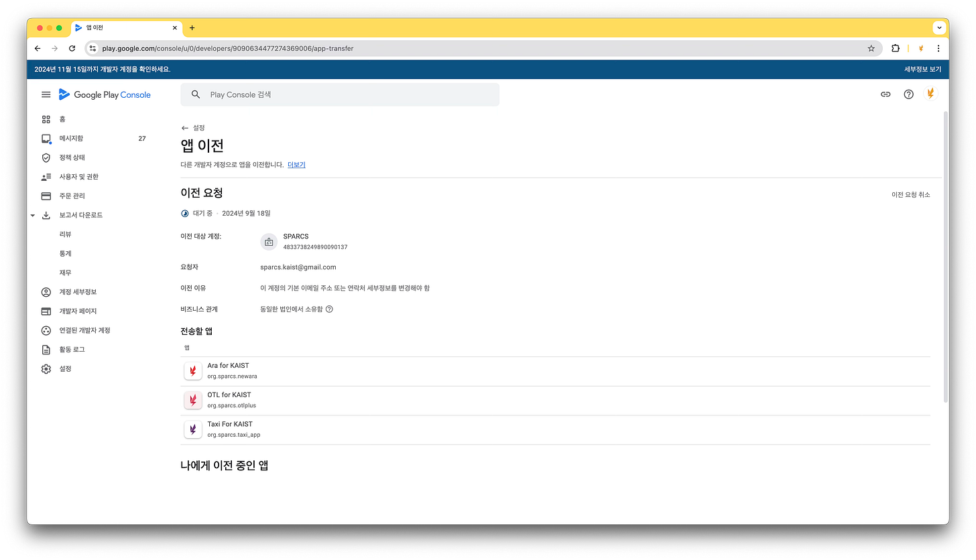The image size is (976, 560).
Task: Open the account avatar in console header
Action: click(930, 94)
